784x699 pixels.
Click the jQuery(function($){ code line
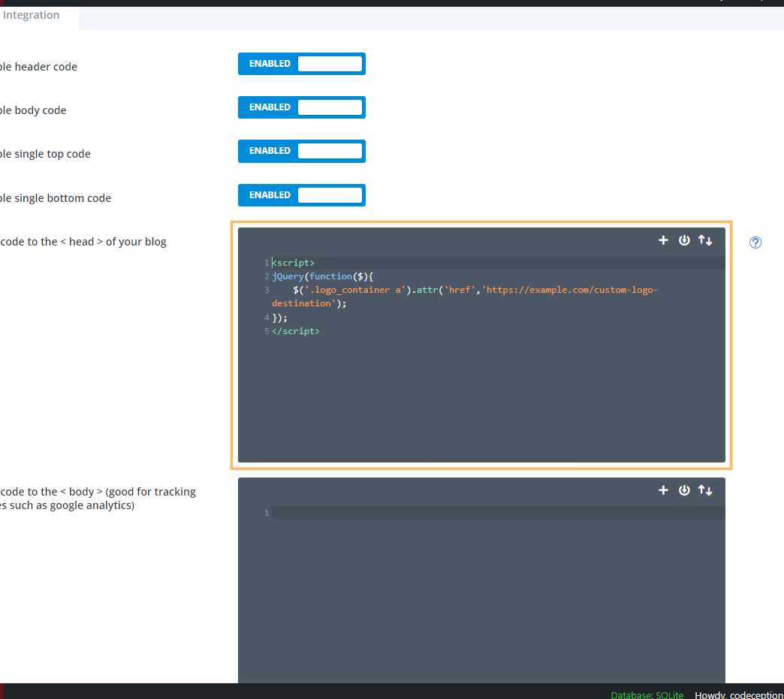(x=322, y=276)
